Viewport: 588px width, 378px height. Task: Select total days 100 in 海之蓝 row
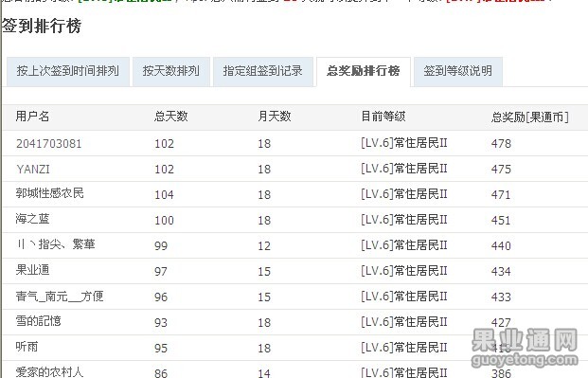164,221
